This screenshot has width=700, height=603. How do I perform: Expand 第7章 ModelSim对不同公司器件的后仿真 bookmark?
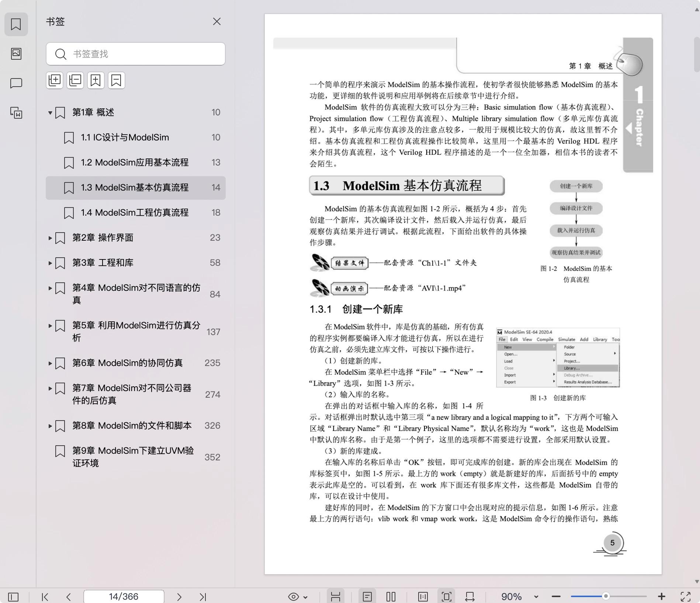click(x=50, y=388)
